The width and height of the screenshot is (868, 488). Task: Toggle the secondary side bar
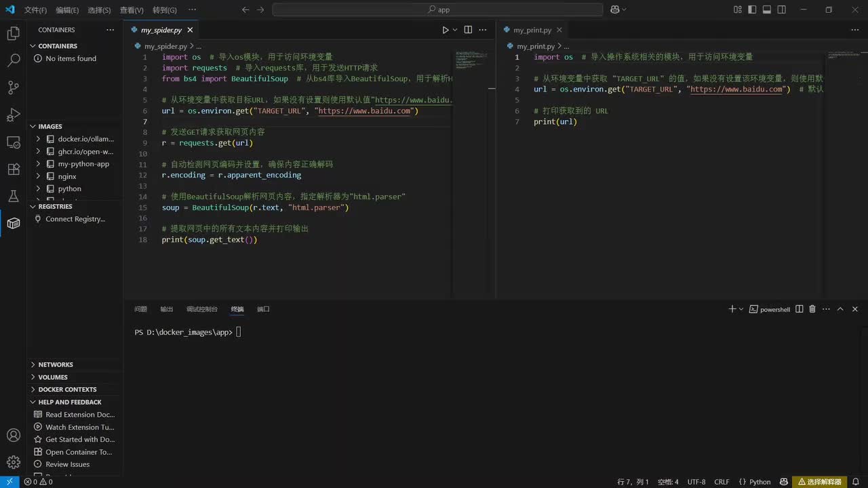[x=782, y=9]
